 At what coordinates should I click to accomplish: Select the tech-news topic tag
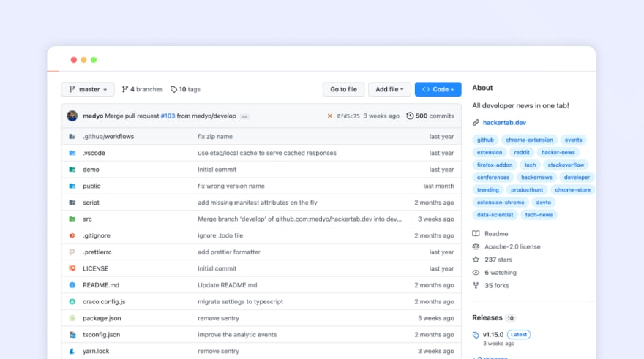539,215
